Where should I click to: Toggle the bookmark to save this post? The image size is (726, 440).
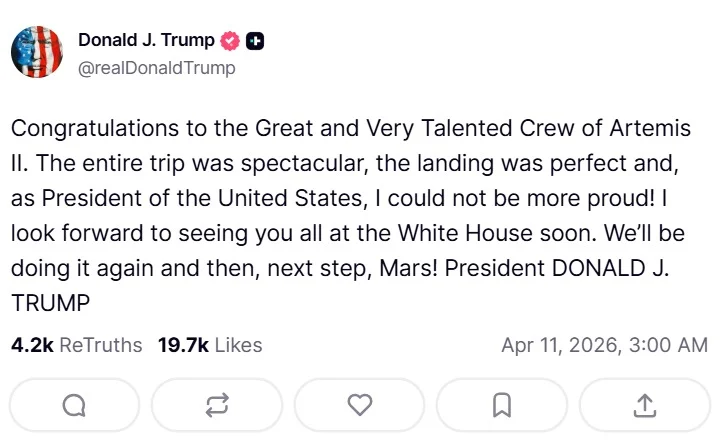[503, 404]
